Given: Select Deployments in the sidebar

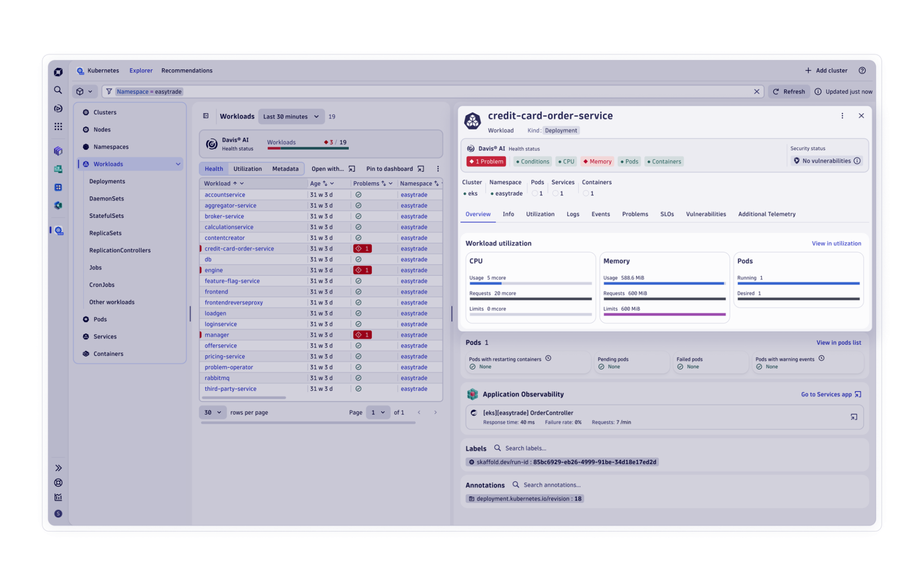Looking at the screenshot, I should (x=107, y=181).
